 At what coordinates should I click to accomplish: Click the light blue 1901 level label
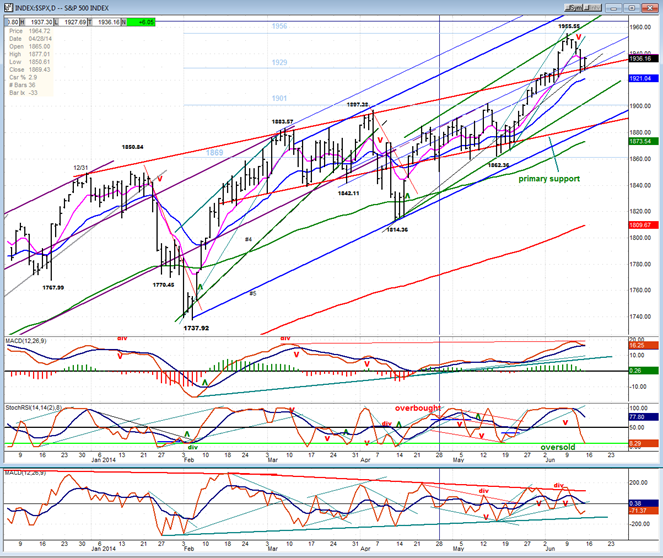click(x=279, y=98)
